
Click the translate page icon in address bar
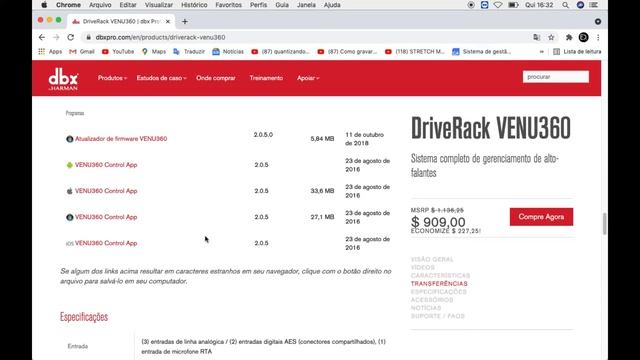point(537,37)
